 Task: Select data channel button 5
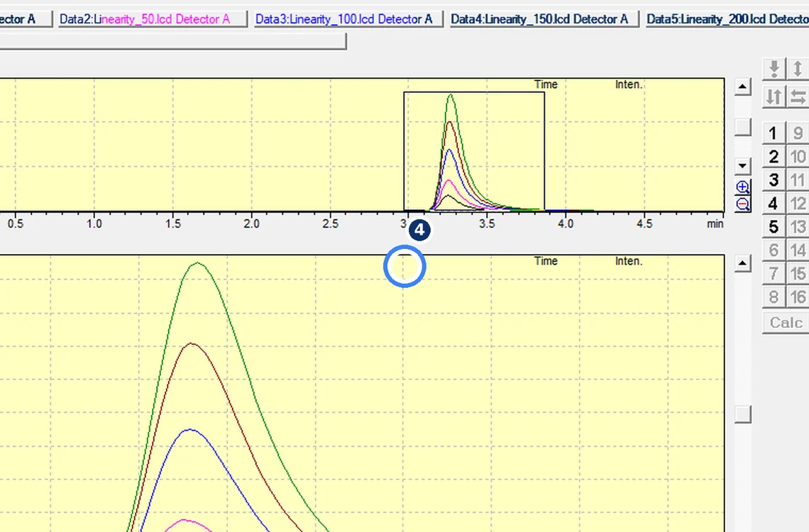pos(774,227)
